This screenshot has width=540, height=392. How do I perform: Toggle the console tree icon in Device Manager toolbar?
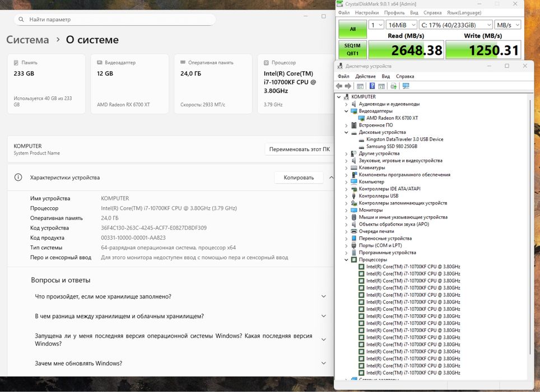[360, 86]
